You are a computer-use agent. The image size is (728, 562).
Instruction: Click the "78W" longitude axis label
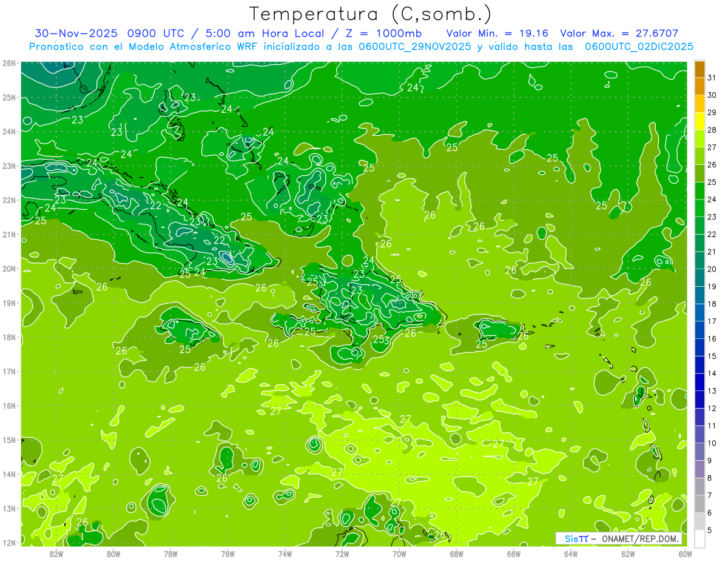coord(170,553)
